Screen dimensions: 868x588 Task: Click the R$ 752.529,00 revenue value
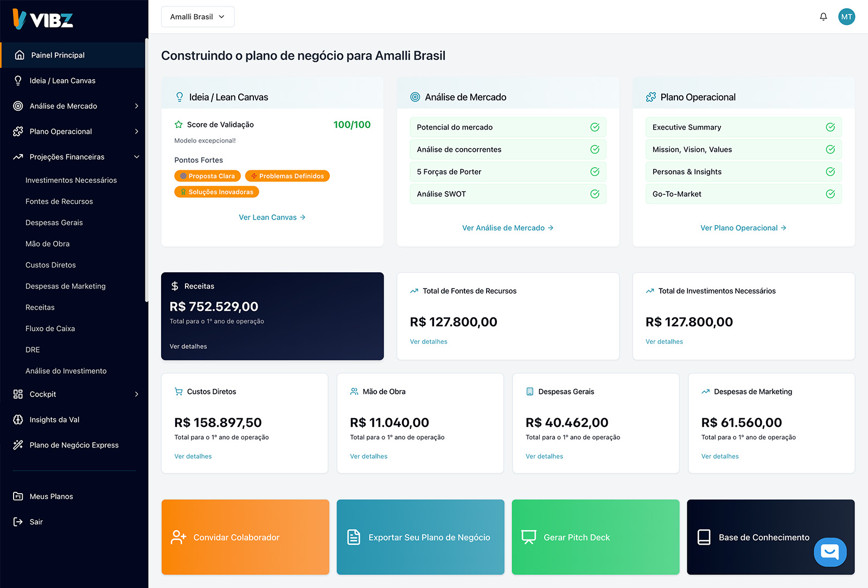pyautogui.click(x=214, y=306)
